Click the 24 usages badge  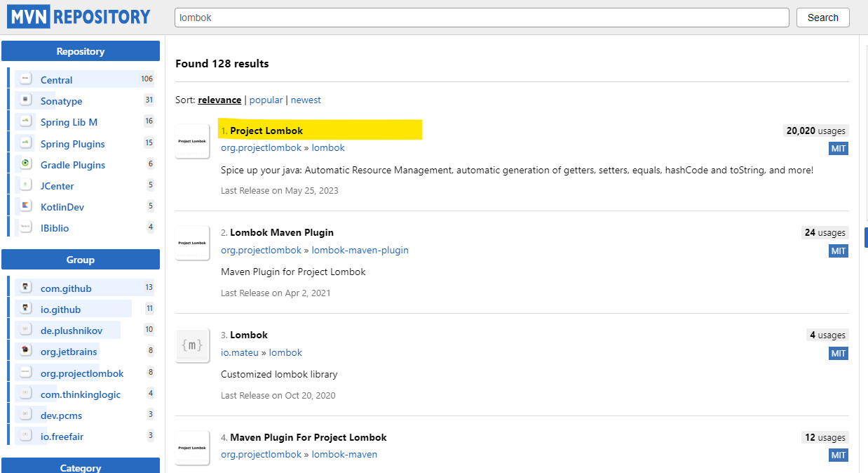click(x=825, y=232)
